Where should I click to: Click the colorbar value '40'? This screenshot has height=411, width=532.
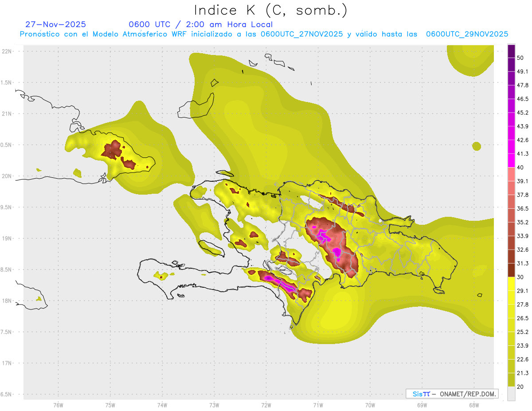pyautogui.click(x=520, y=168)
